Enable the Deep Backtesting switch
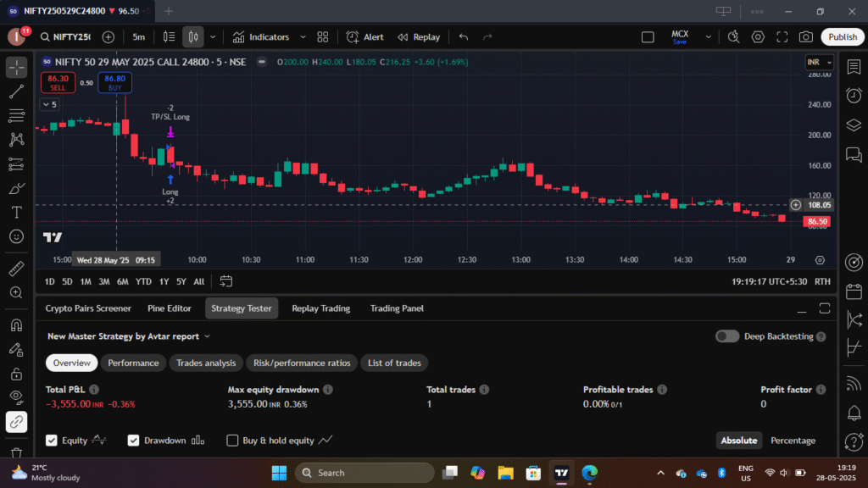The height and width of the screenshot is (488, 868). click(x=726, y=336)
